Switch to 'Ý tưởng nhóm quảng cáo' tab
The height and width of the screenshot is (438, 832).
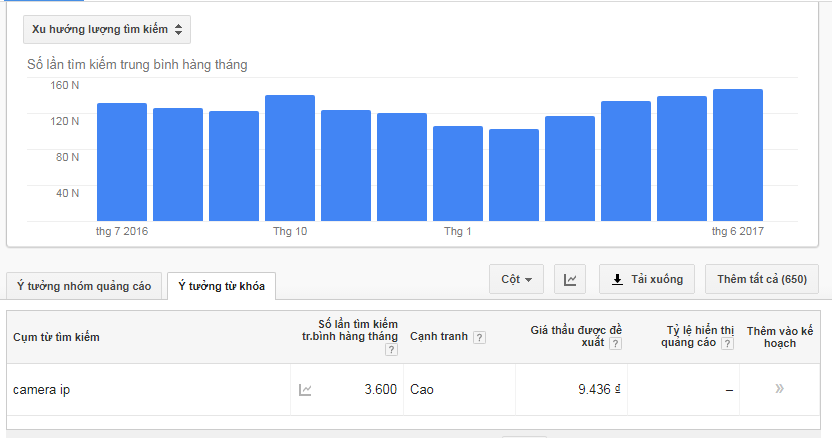[x=84, y=286]
